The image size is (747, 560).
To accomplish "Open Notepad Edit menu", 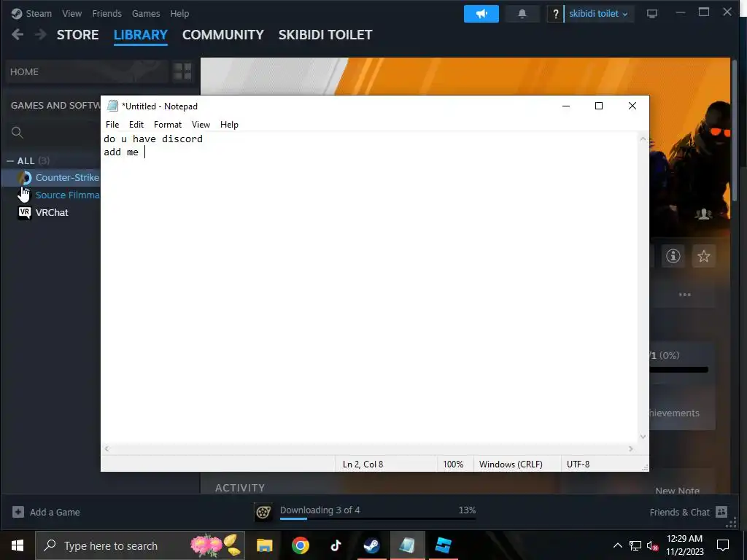I will pos(136,124).
